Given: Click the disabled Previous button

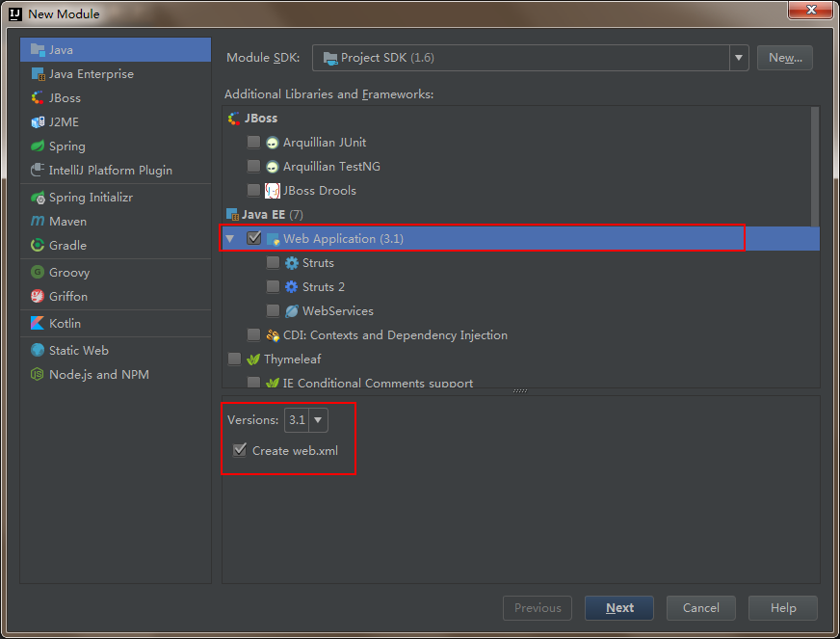Looking at the screenshot, I should [x=538, y=608].
